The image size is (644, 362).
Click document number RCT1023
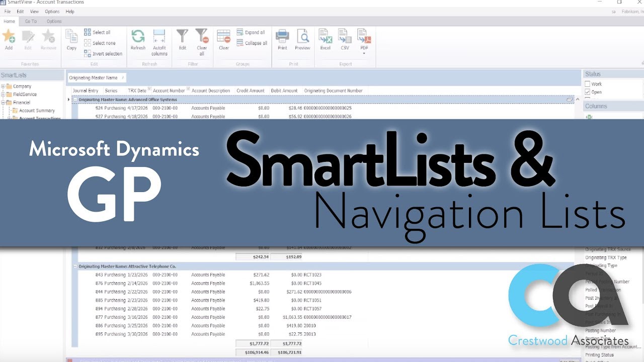312,275
